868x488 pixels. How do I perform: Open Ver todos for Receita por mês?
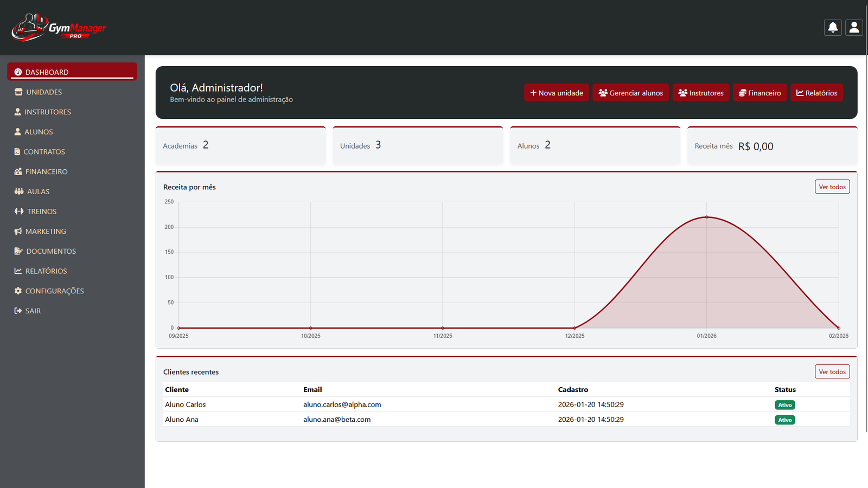tap(832, 186)
